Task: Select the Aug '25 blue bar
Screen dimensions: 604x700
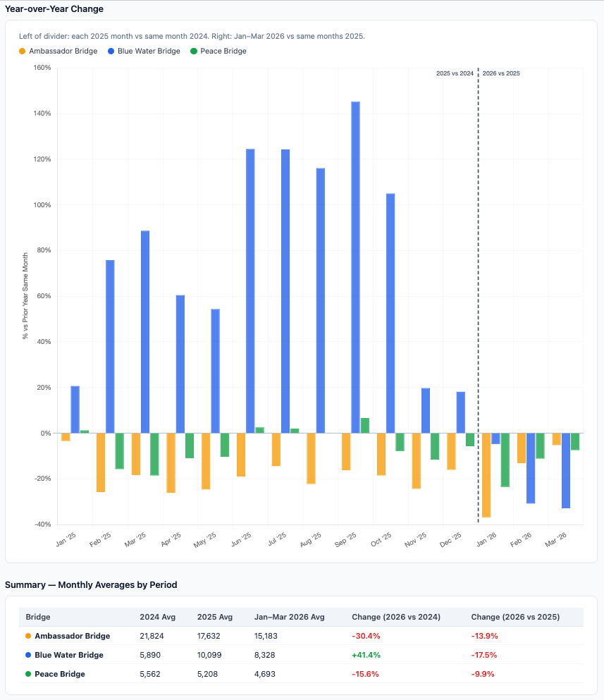Action: pos(321,300)
